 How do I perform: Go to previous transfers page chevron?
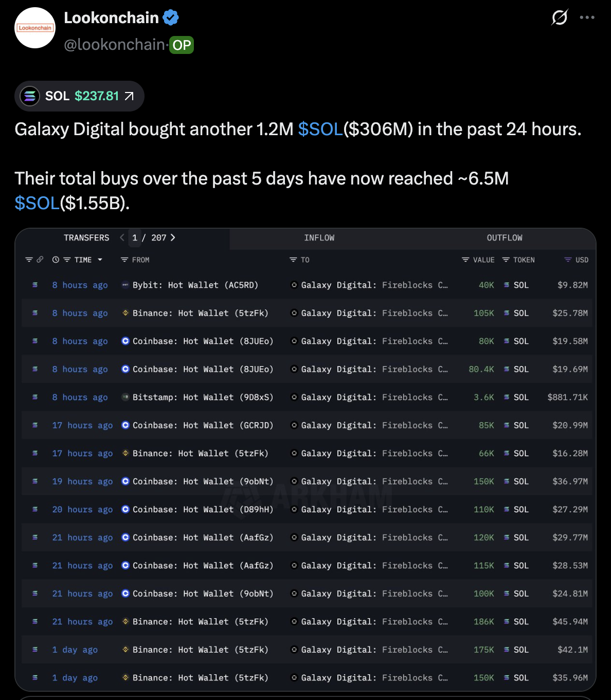coord(122,237)
